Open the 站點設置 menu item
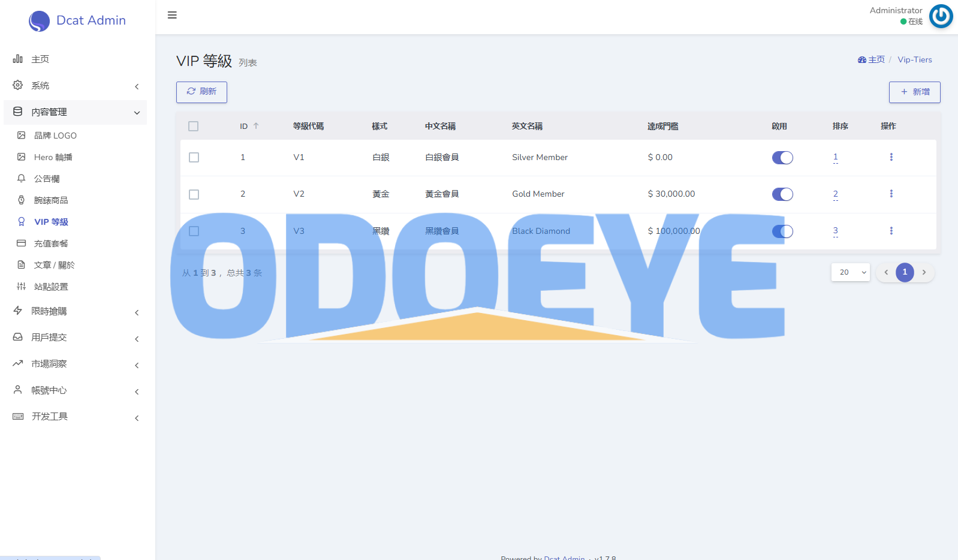958x560 pixels. pos(75,287)
